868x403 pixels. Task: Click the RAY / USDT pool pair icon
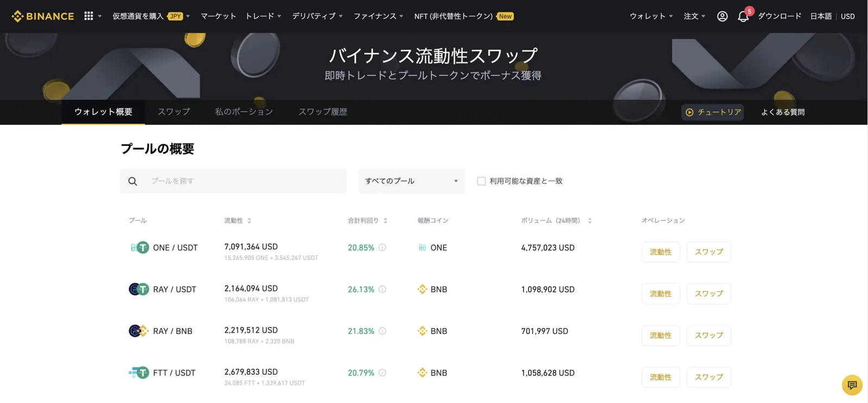(139, 290)
